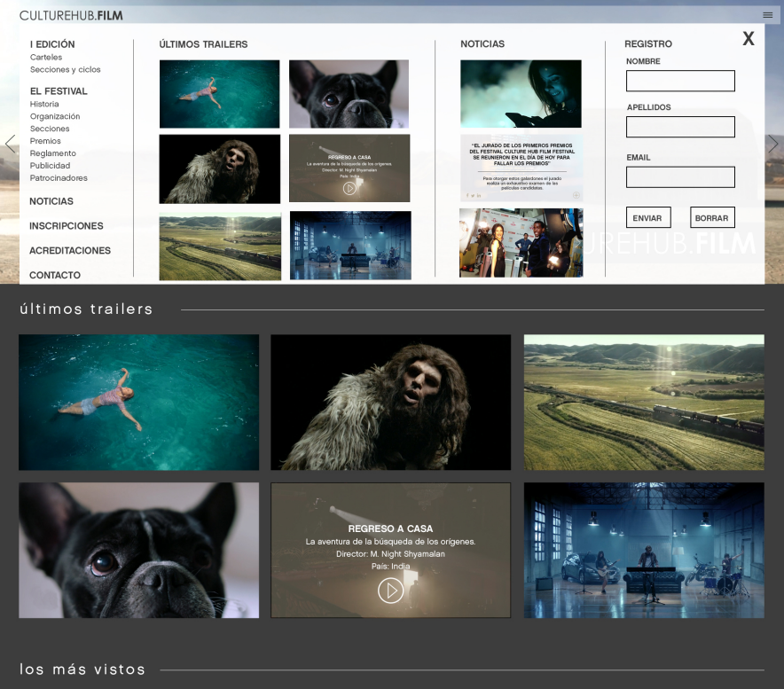Image resolution: width=784 pixels, height=689 pixels.
Task: Open Organización link
Action: coord(55,116)
